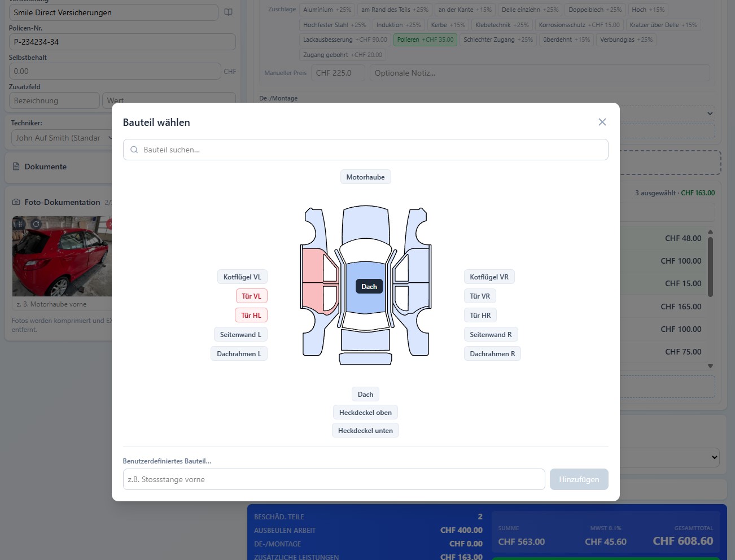
Task: Click the Foto-Dokumentation camera icon
Action: [x=16, y=202]
